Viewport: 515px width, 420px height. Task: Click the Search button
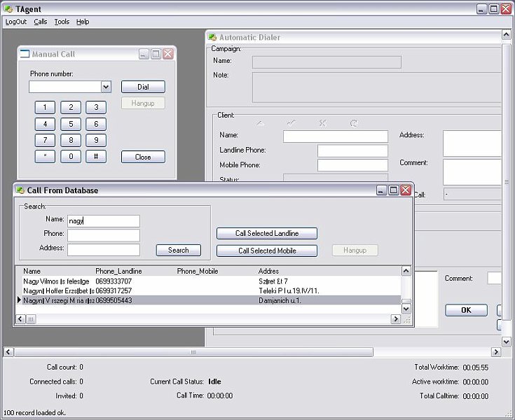179,250
